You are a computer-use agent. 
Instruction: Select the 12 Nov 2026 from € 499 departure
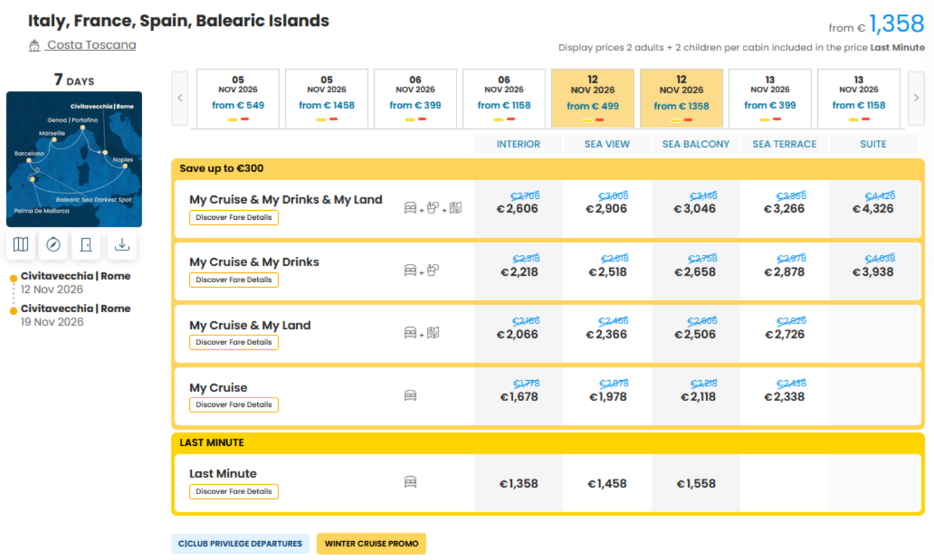(593, 99)
